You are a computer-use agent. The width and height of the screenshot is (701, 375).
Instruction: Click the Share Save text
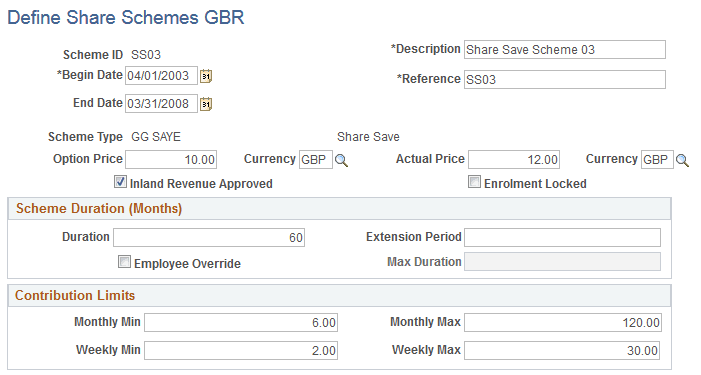368,137
